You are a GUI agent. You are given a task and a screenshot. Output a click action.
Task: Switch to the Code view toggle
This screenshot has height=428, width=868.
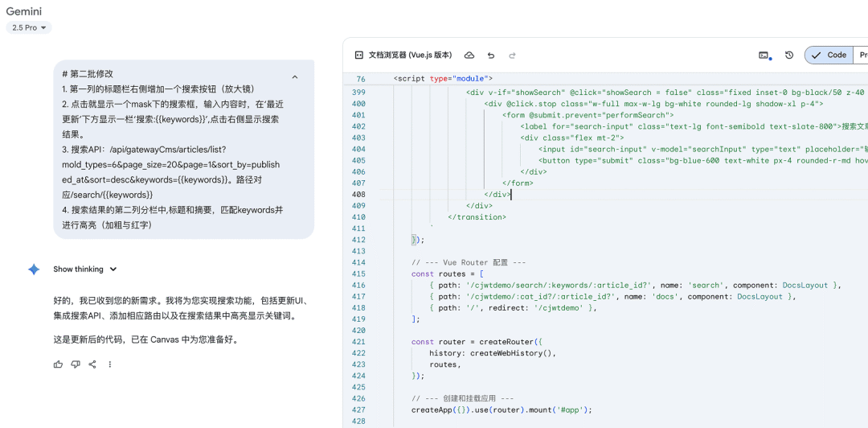click(829, 56)
